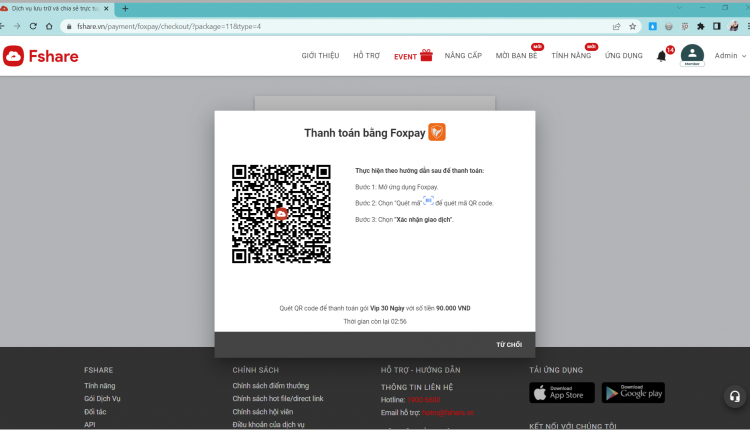Click the Foxpay shield logo in dialog
Image resolution: width=750 pixels, height=430 pixels.
point(437,132)
